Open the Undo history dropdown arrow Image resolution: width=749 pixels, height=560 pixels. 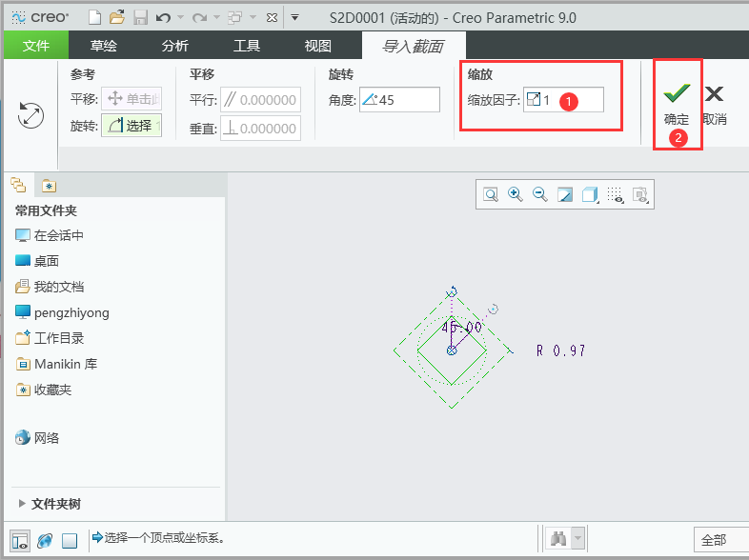[180, 18]
